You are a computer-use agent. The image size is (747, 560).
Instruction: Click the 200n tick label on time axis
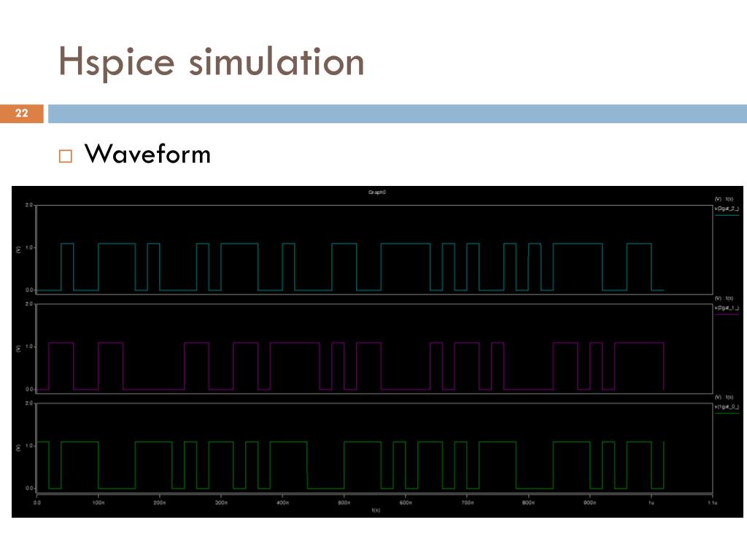tap(160, 503)
